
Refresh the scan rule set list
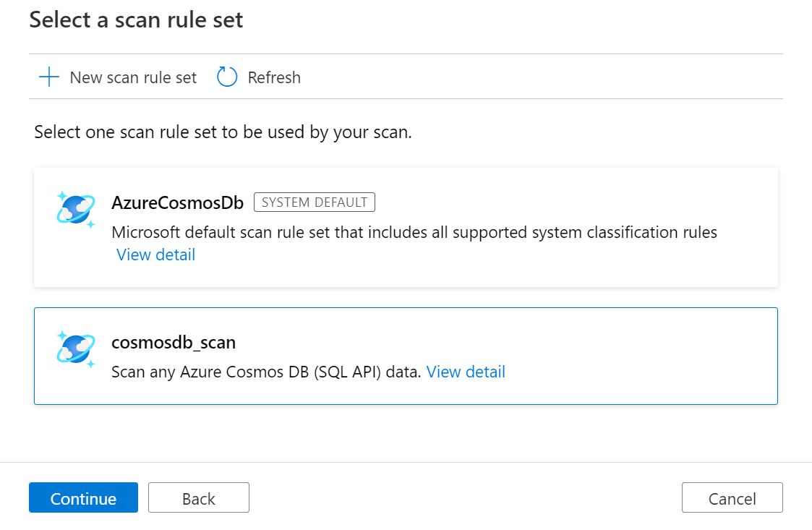pos(258,77)
